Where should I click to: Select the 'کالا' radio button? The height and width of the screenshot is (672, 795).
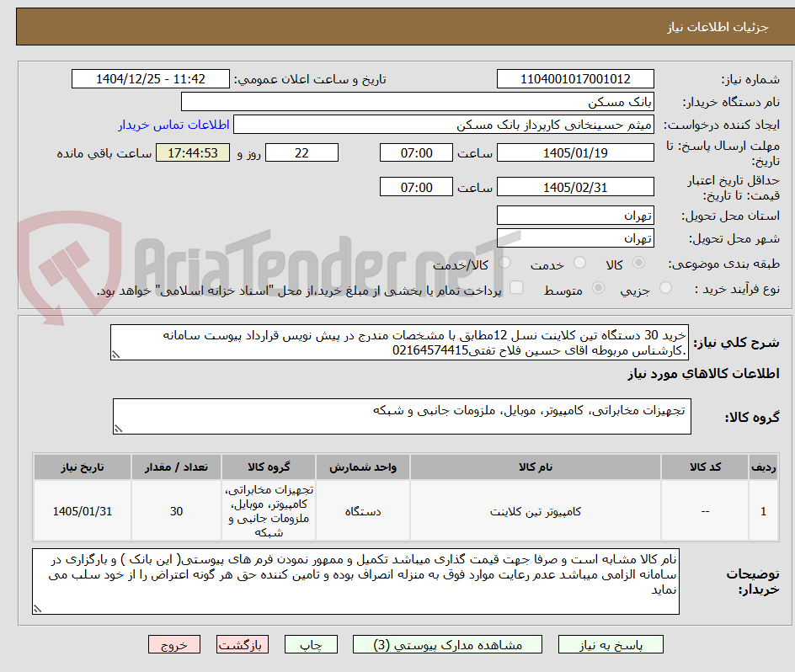point(639,262)
